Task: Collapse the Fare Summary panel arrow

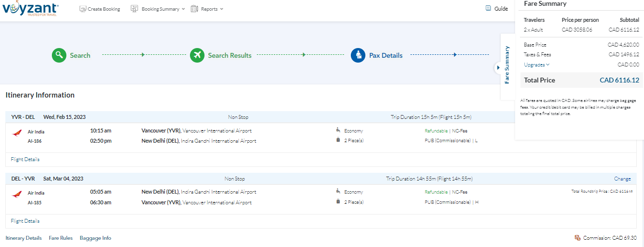Action: click(498, 67)
